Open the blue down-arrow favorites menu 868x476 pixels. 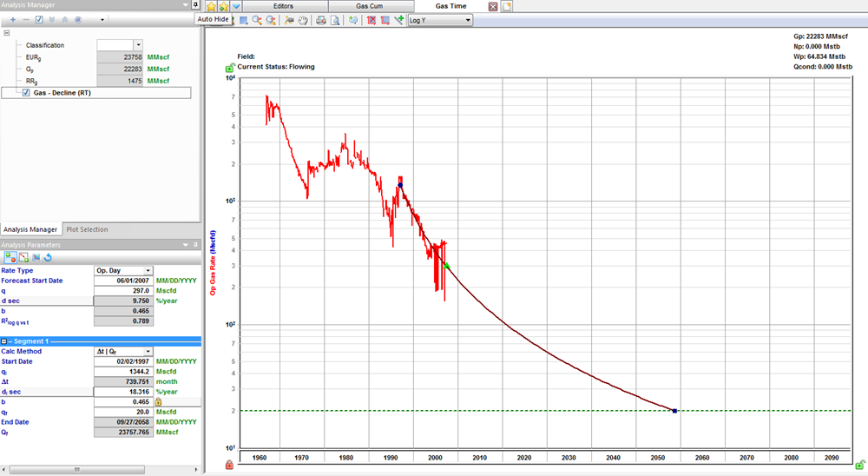[x=236, y=7]
